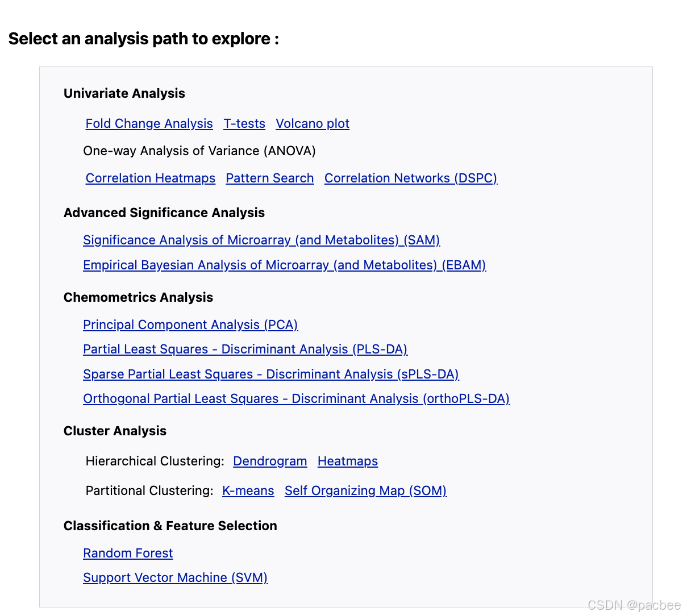The width and height of the screenshot is (683, 616).
Task: Click Self Organizing Map (SOM)
Action: point(365,491)
